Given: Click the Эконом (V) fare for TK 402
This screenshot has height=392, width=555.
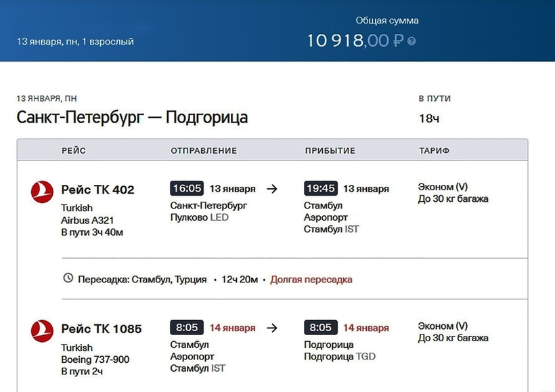Looking at the screenshot, I should coord(443,187).
